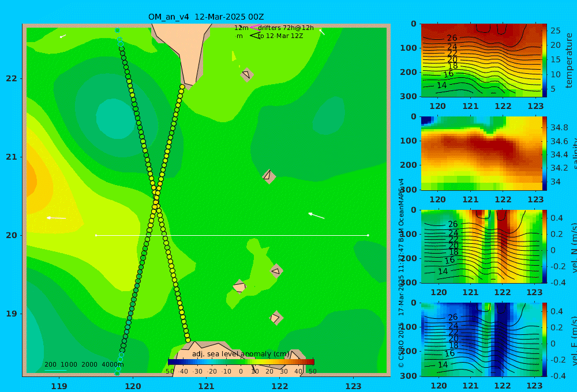Screen dimensions: 577x392
Task: Open the temperature cross-section panel
Action: pyautogui.click(x=481, y=61)
